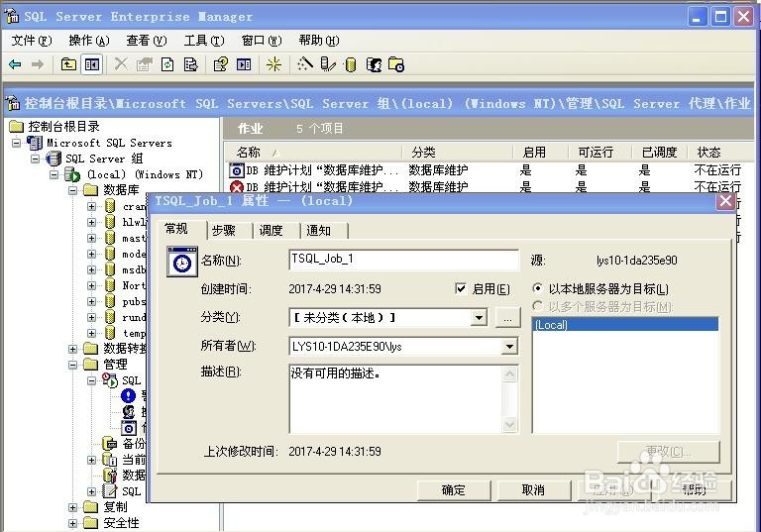This screenshot has width=761, height=532.
Task: Open the 窗口(W) menu
Action: [262, 41]
